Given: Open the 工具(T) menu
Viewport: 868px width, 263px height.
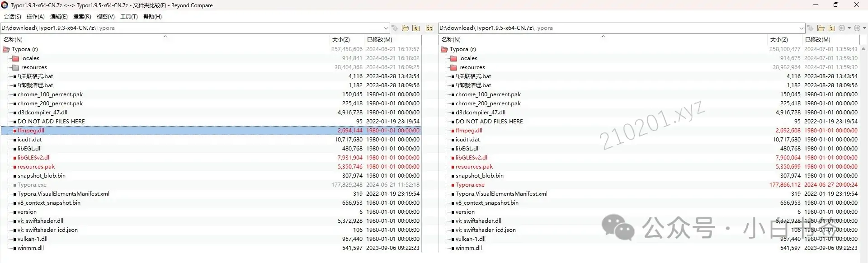Looking at the screenshot, I should (x=129, y=17).
